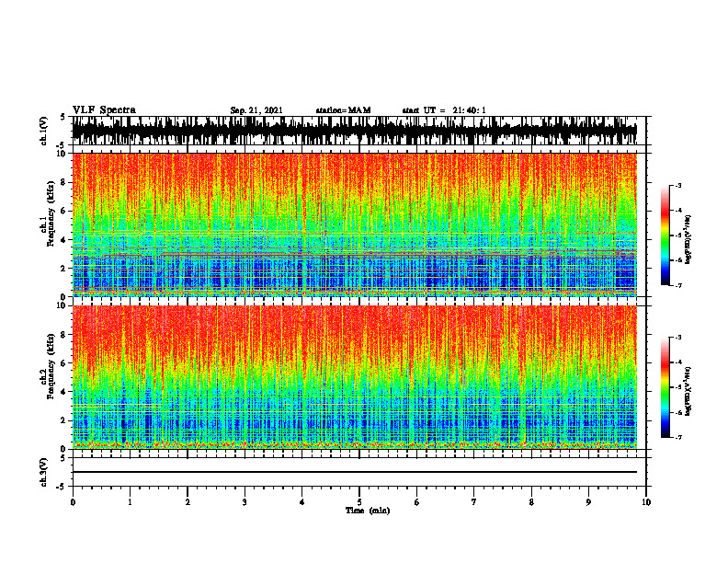Click the "Time (min)" axis label
Image resolution: width=728 pixels, height=563 pixels.
368,511
